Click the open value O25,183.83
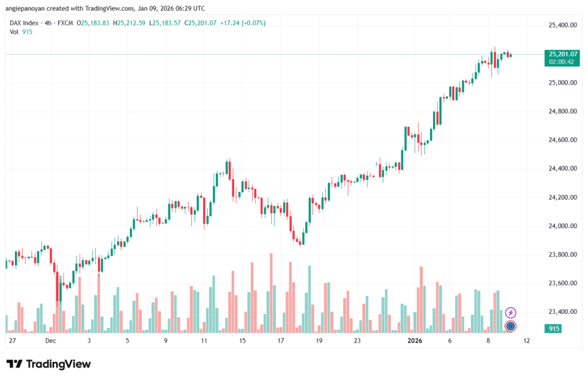The height and width of the screenshot is (380, 588). pos(96,23)
